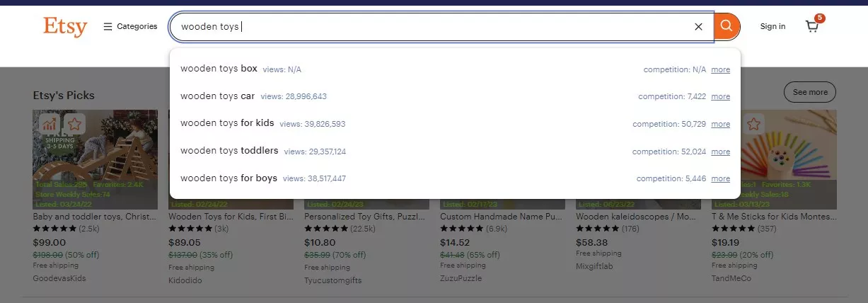Click ZuzuPuzzle shop name

[461, 278]
